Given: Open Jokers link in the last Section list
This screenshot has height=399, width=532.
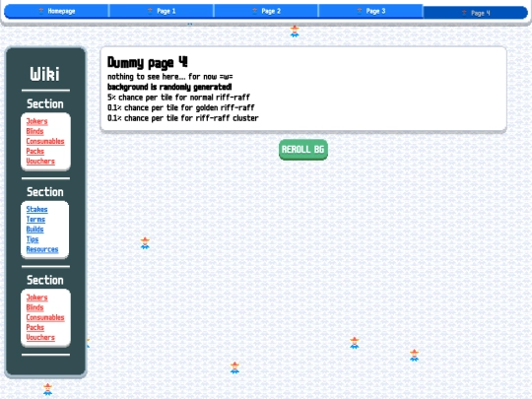Looking at the screenshot, I should point(36,298).
